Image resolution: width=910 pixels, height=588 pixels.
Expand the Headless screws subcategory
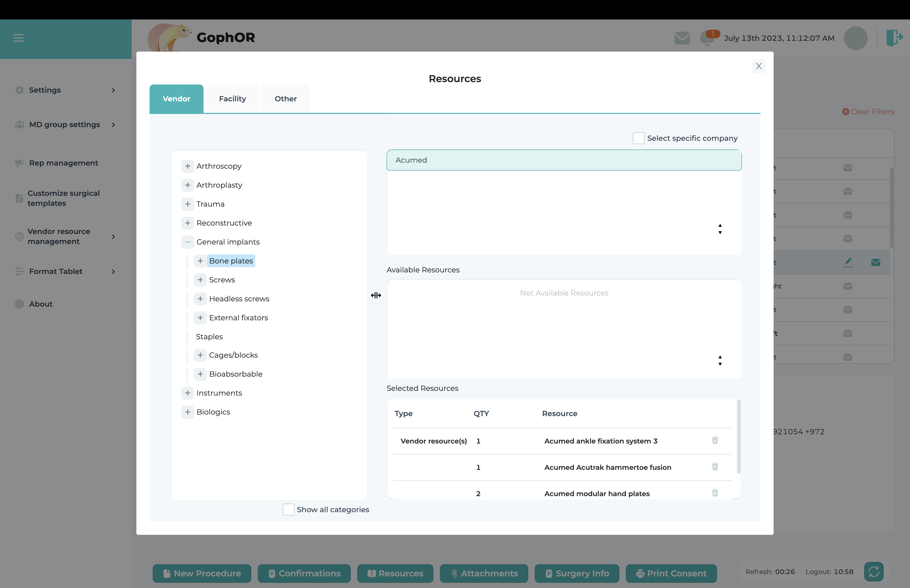pyautogui.click(x=200, y=298)
